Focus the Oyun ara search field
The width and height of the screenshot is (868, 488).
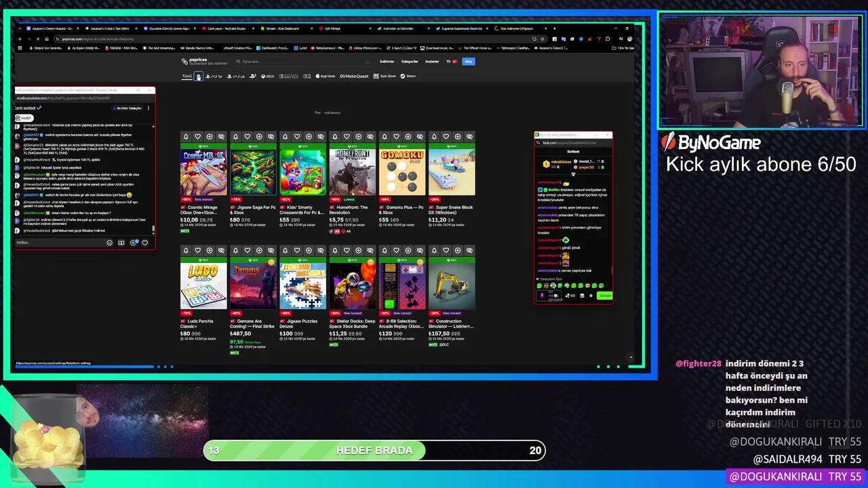pyautogui.click(x=305, y=61)
